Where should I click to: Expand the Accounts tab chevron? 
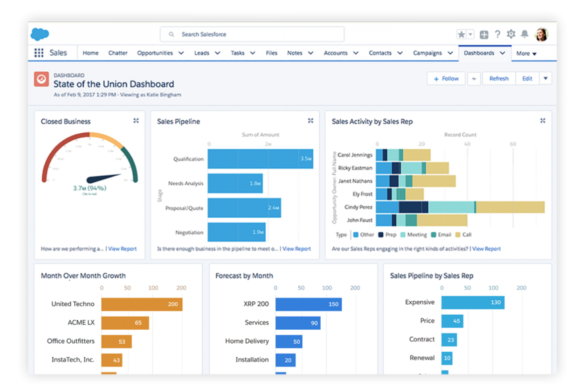pos(356,53)
